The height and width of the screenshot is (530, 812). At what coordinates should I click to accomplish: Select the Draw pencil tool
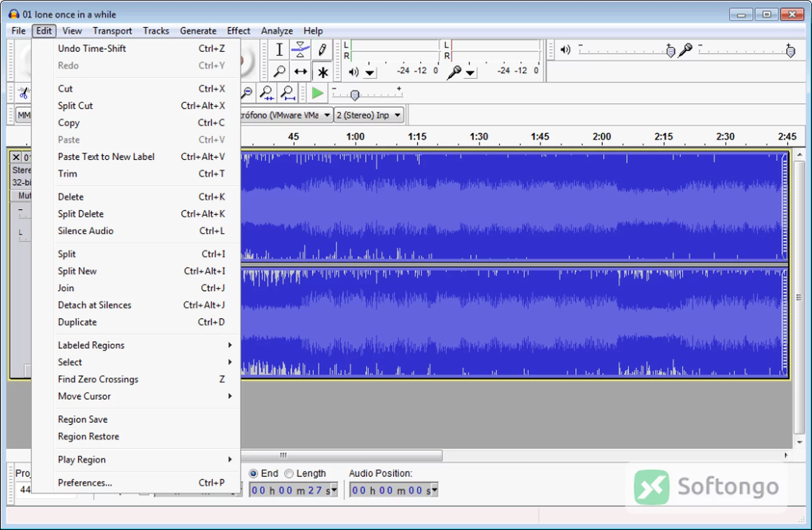click(x=322, y=50)
